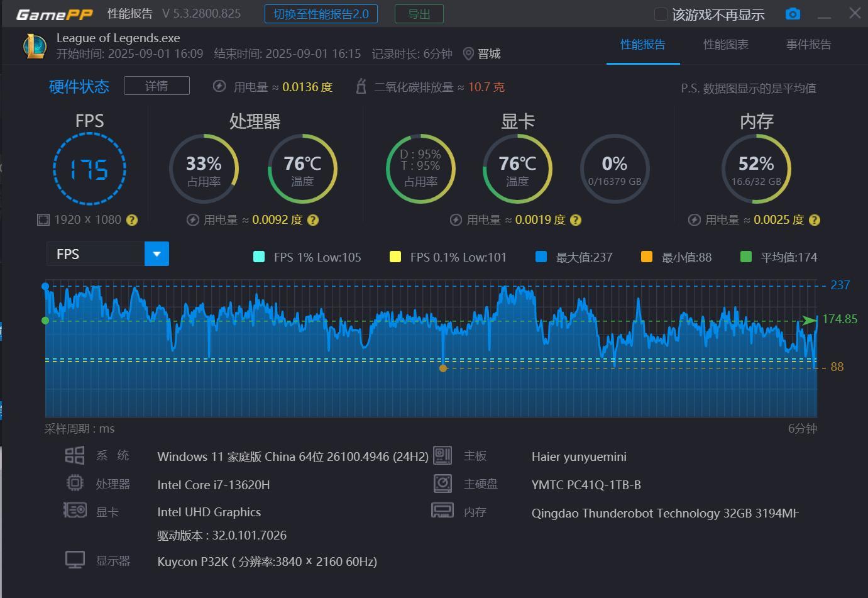Click the location pin icon beside 晋城
The width and height of the screenshot is (868, 598).
point(468,54)
